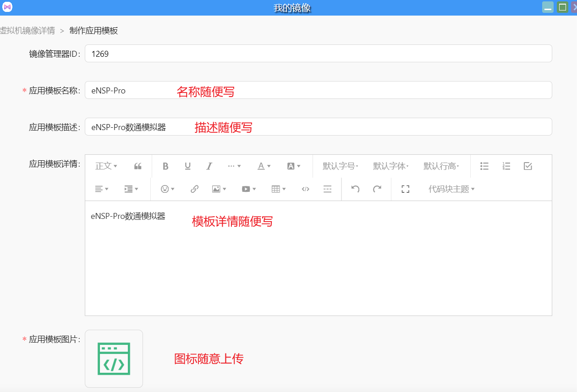This screenshot has width=577, height=392.
Task: Open the font color picker
Action: [264, 166]
